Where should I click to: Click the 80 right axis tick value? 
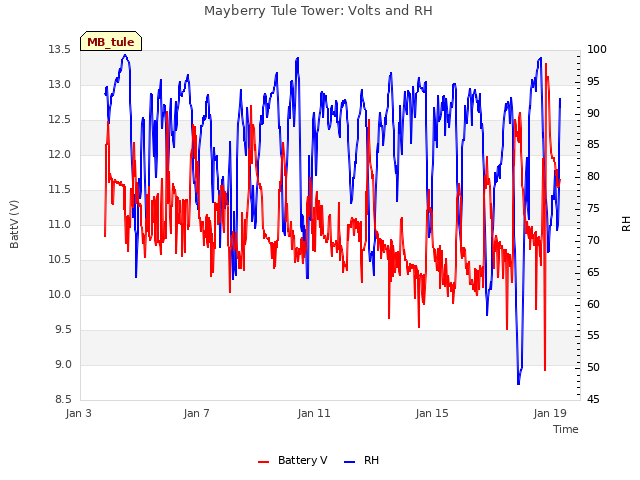(593, 177)
